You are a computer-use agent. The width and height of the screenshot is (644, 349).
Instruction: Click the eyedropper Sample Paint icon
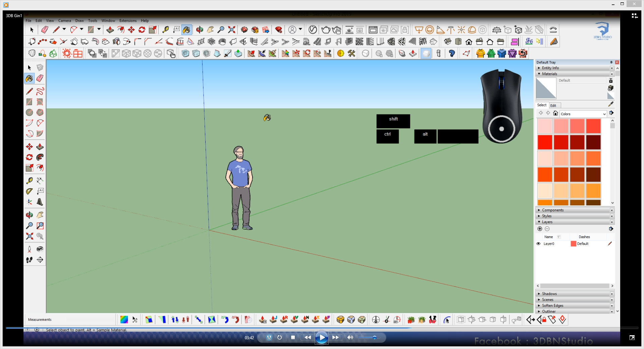tap(611, 104)
